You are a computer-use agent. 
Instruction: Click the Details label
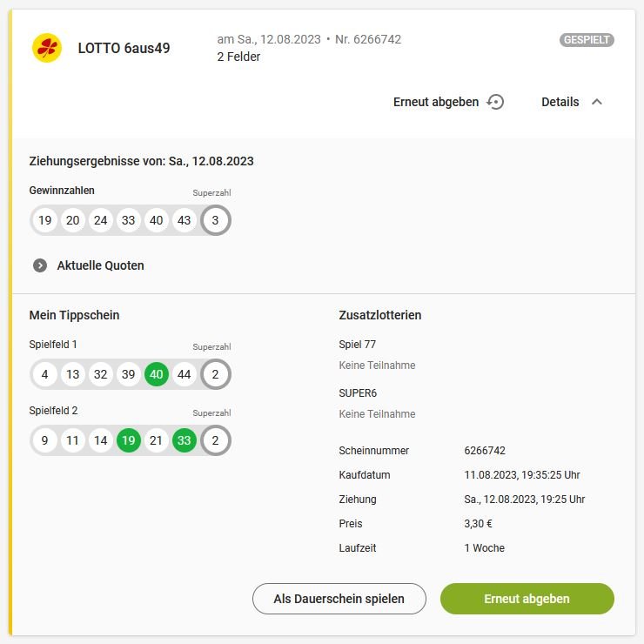point(560,102)
